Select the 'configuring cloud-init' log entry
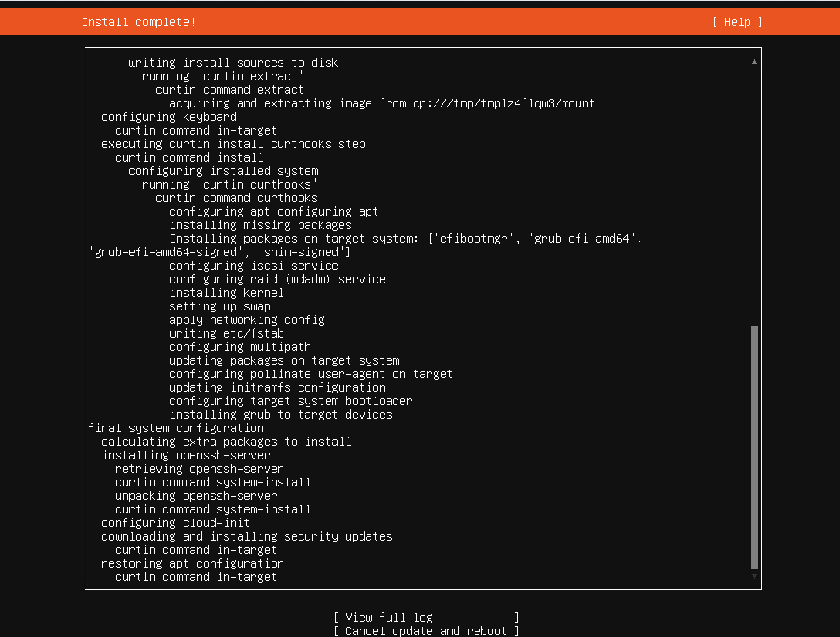The image size is (840, 637). pyautogui.click(x=173, y=523)
